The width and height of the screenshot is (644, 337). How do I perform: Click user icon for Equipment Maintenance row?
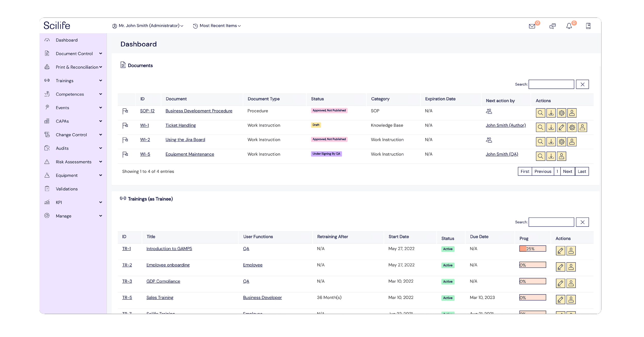click(562, 156)
